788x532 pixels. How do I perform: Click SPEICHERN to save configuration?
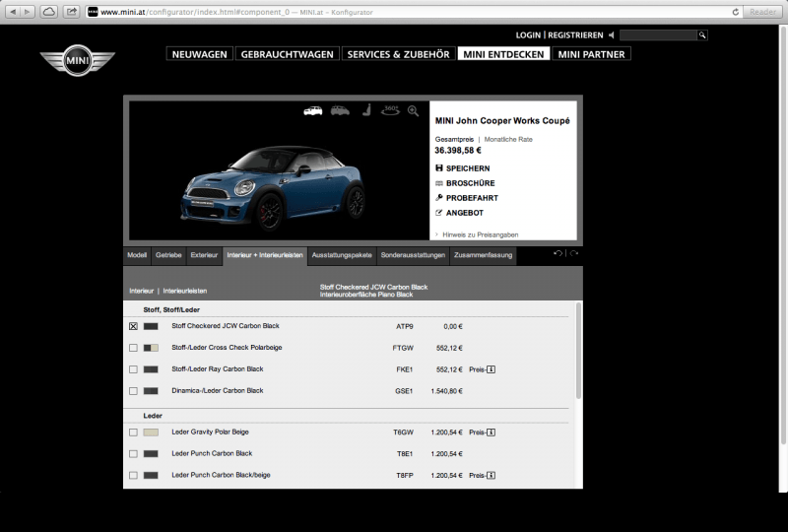click(x=462, y=168)
